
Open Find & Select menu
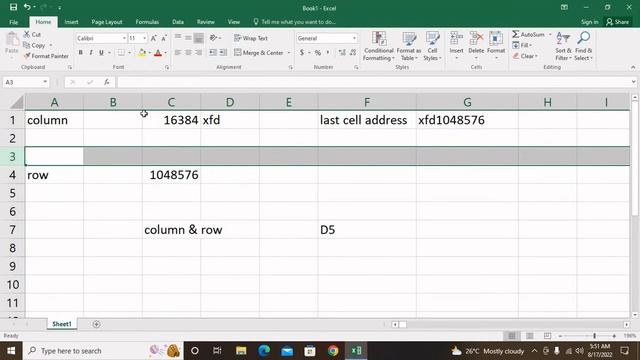[583, 46]
